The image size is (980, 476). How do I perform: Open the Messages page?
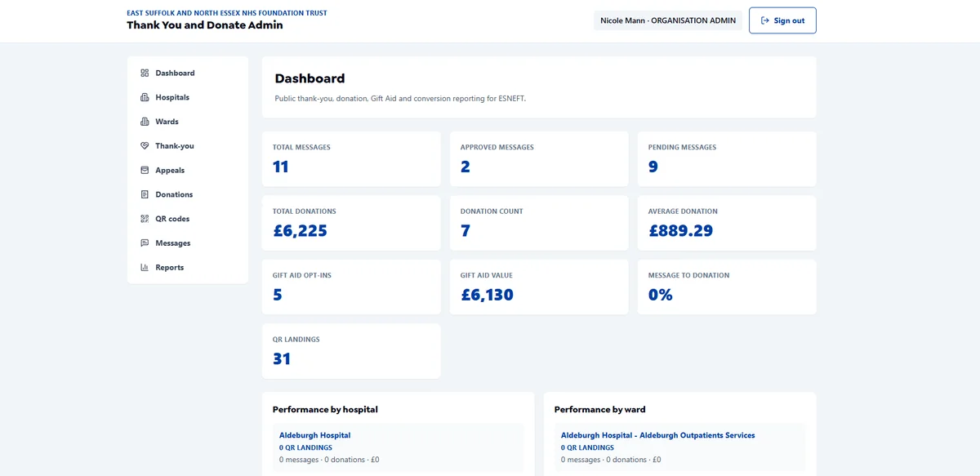188,243
